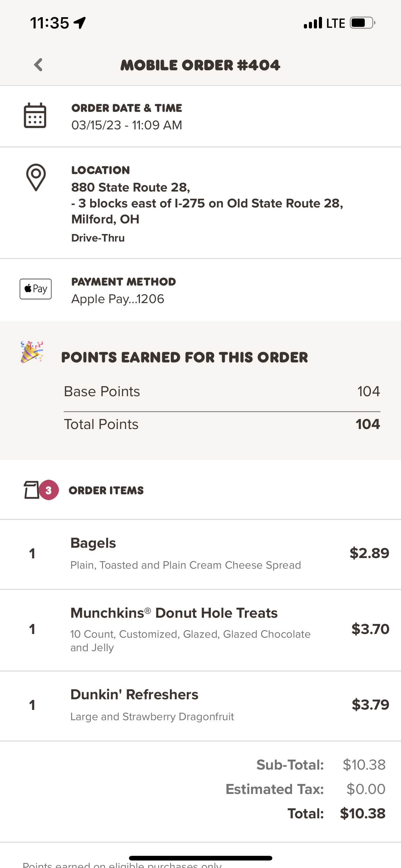Screen dimensions: 401x868
Task: Tap the battery status icon
Action: tap(362, 23)
